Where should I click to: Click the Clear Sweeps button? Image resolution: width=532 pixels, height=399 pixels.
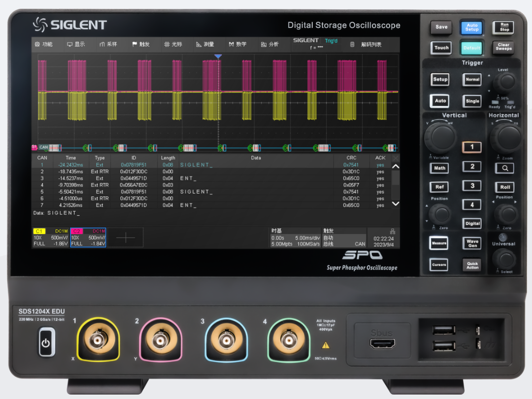(504, 47)
